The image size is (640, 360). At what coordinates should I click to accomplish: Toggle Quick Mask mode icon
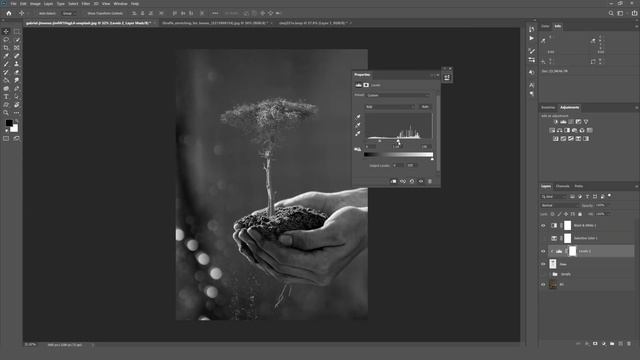[x=6, y=139]
